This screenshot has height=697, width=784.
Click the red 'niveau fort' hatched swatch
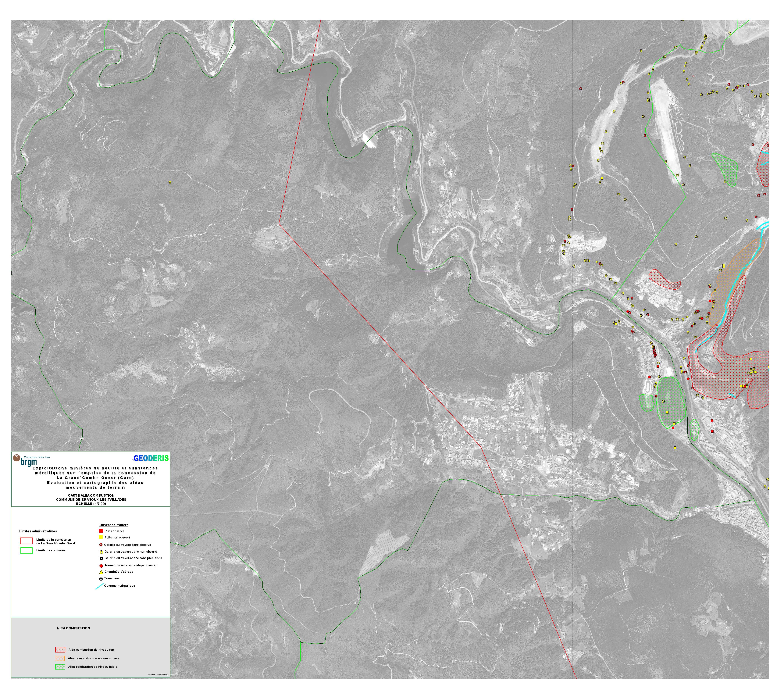pyautogui.click(x=60, y=650)
